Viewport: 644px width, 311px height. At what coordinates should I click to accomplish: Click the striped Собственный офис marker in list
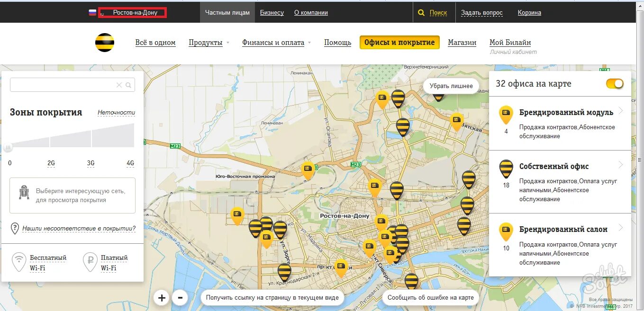[506, 169]
